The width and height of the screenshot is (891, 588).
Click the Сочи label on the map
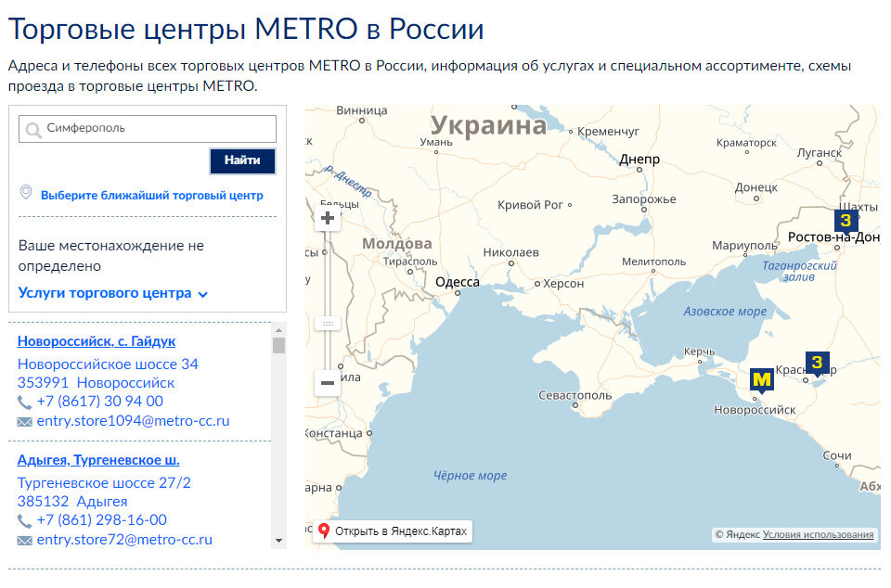pyautogui.click(x=837, y=455)
